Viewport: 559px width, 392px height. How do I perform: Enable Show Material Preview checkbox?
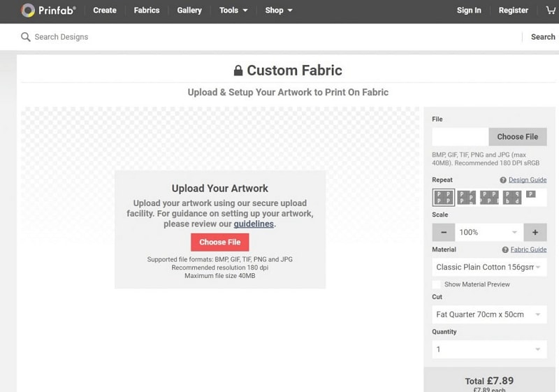pos(436,284)
